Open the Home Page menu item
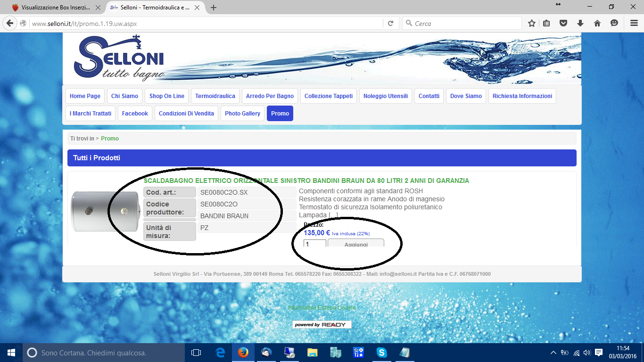Screen dimensions: 644x362 pos(85,96)
